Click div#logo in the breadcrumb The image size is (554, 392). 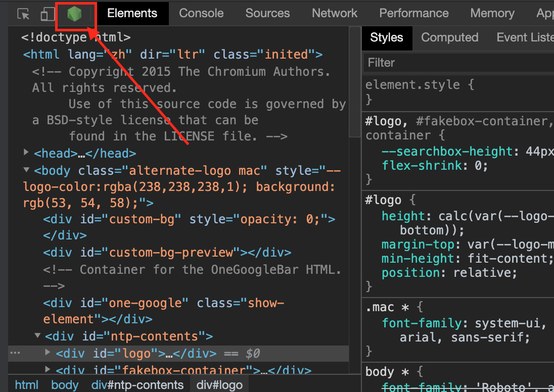[x=219, y=385]
